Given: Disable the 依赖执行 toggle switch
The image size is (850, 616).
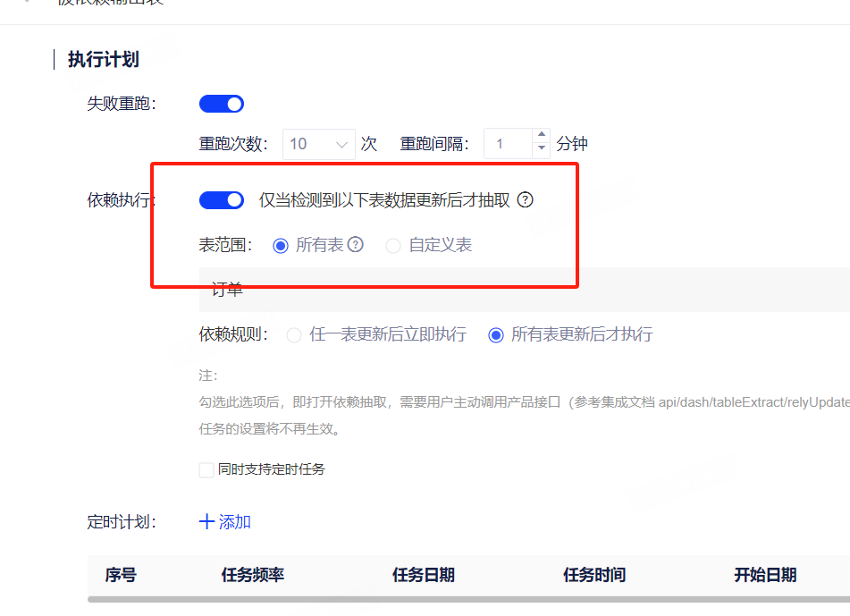Looking at the screenshot, I should click(x=222, y=200).
